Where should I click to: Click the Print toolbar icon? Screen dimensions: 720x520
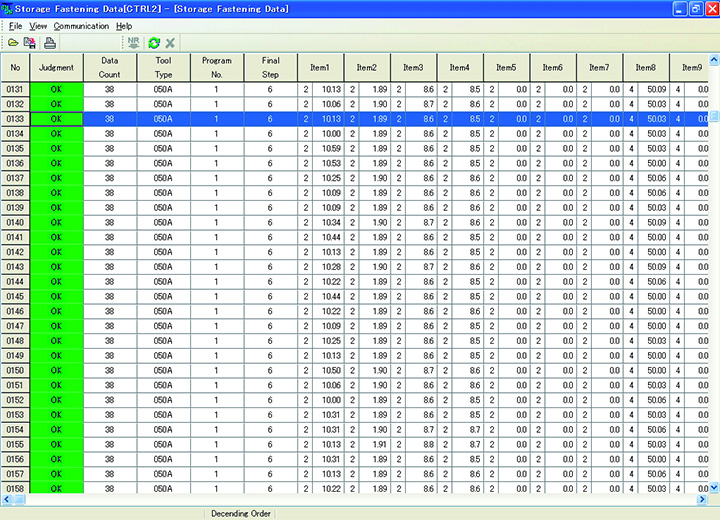pyautogui.click(x=50, y=42)
